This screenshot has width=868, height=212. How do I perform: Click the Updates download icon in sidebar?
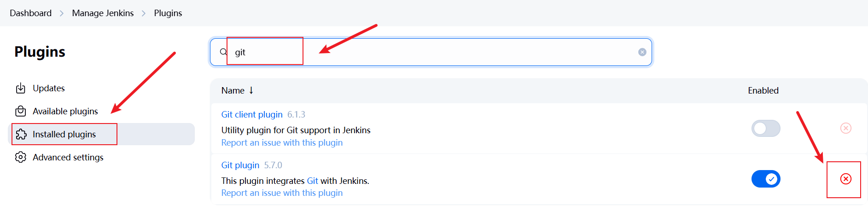(21, 88)
